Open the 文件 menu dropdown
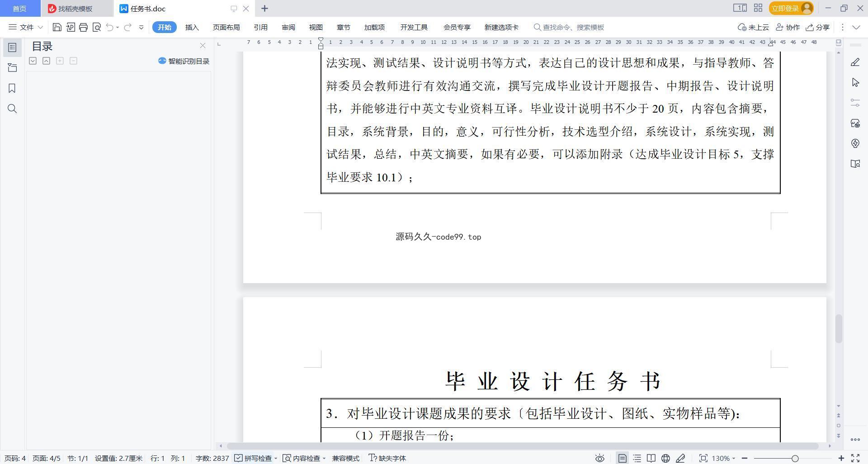This screenshot has width=868, height=464. (x=26, y=27)
